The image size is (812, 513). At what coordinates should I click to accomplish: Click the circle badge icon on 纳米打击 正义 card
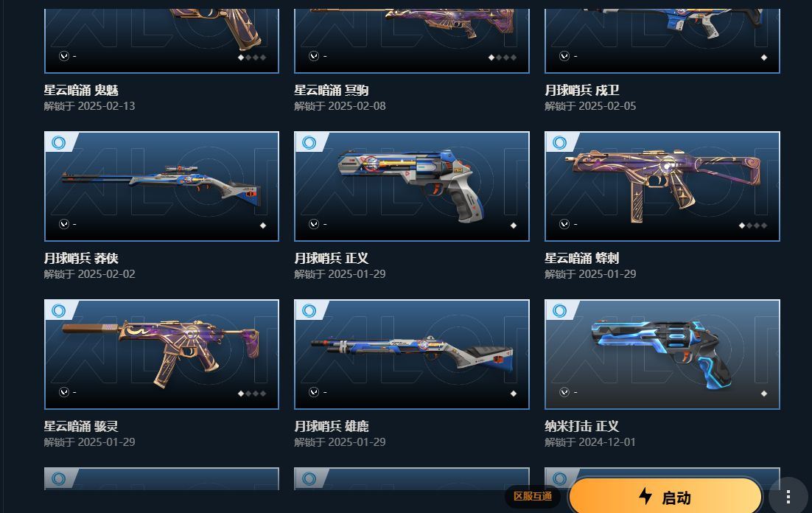(559, 310)
